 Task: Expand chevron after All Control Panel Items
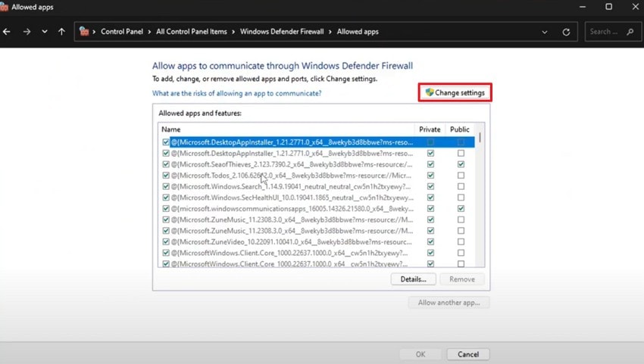(233, 32)
